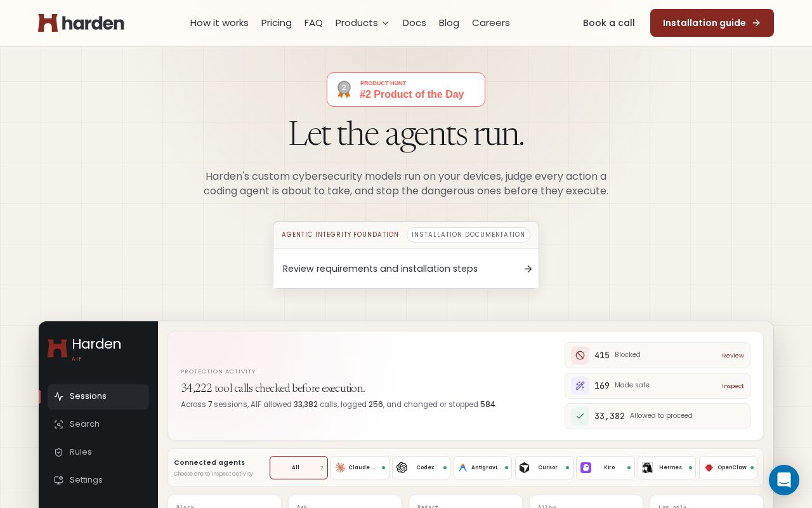Click 'Connected agents' label
The width and height of the screenshot is (812, 508).
coord(209,462)
